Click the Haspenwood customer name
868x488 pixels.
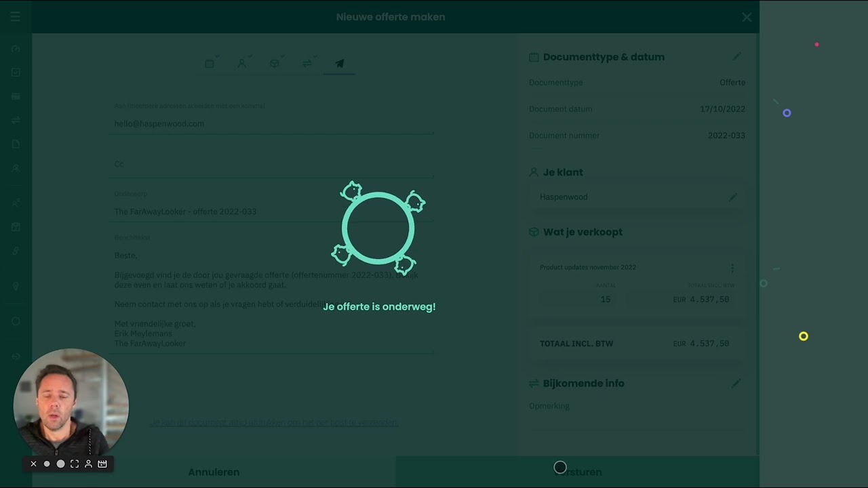[564, 197]
